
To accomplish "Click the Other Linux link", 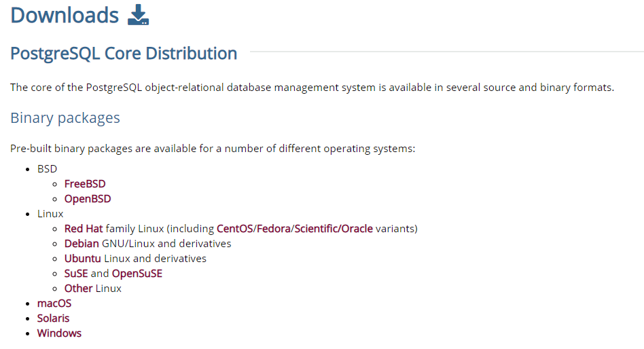I will point(78,289).
